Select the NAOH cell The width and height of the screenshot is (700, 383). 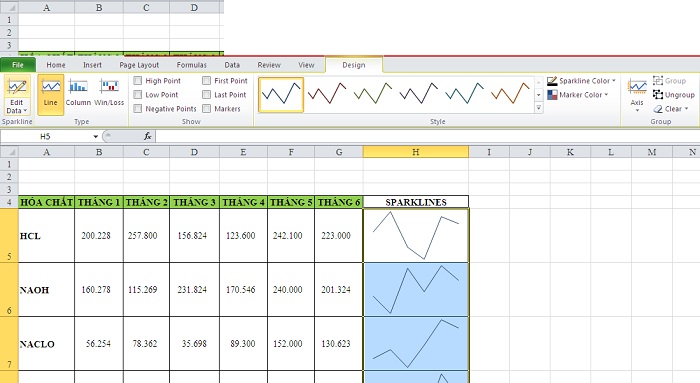(x=46, y=290)
